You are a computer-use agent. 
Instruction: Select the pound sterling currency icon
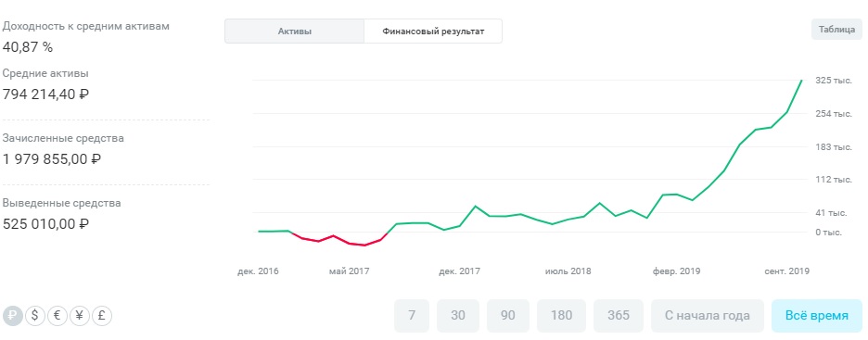[102, 316]
